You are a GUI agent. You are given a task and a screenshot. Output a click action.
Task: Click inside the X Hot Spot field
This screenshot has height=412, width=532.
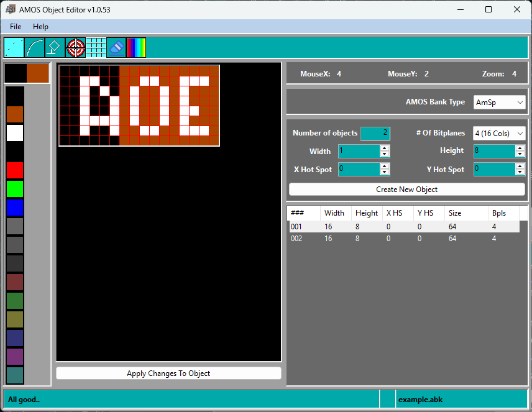tap(359, 169)
